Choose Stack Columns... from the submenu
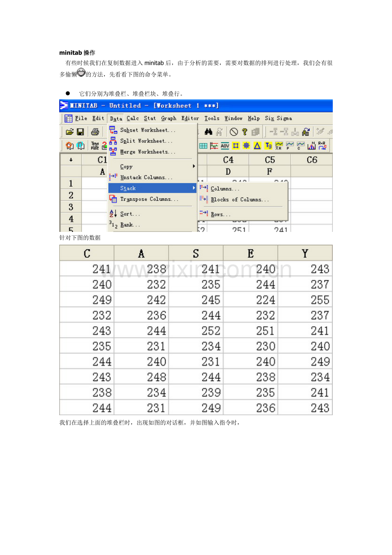The image size is (392, 555). click(x=225, y=189)
